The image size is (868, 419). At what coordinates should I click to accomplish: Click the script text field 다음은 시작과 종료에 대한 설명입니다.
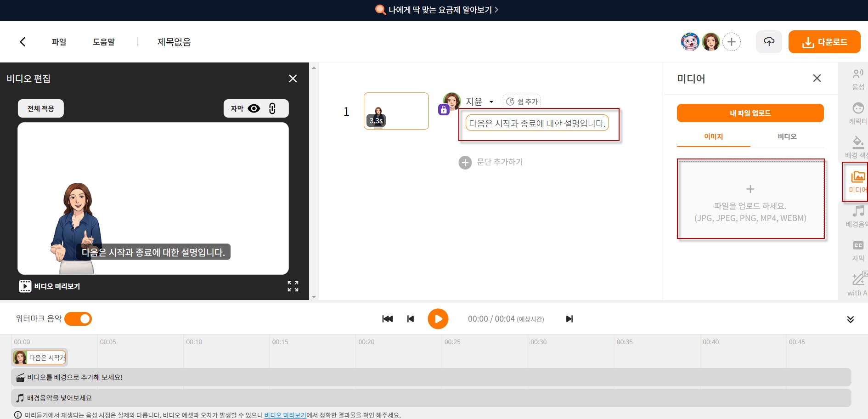click(537, 123)
